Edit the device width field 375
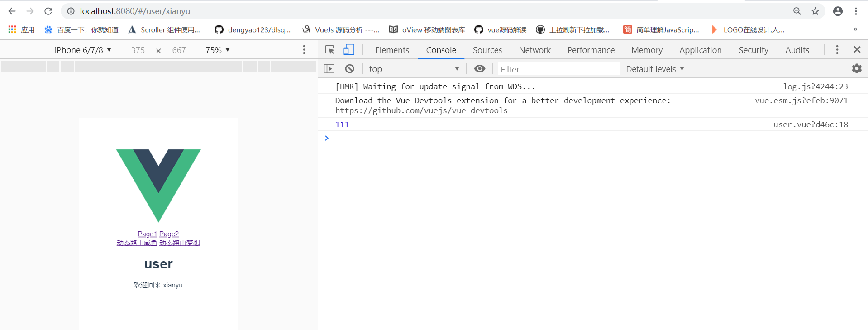The image size is (868, 330). [138, 50]
